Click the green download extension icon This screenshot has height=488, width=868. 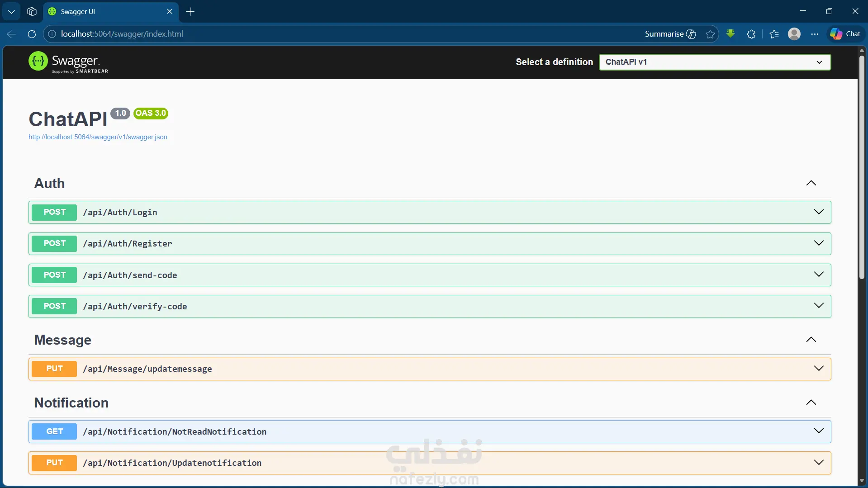(x=730, y=33)
